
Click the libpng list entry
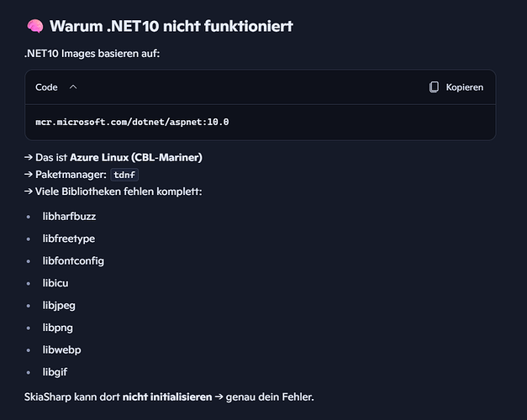click(x=59, y=327)
